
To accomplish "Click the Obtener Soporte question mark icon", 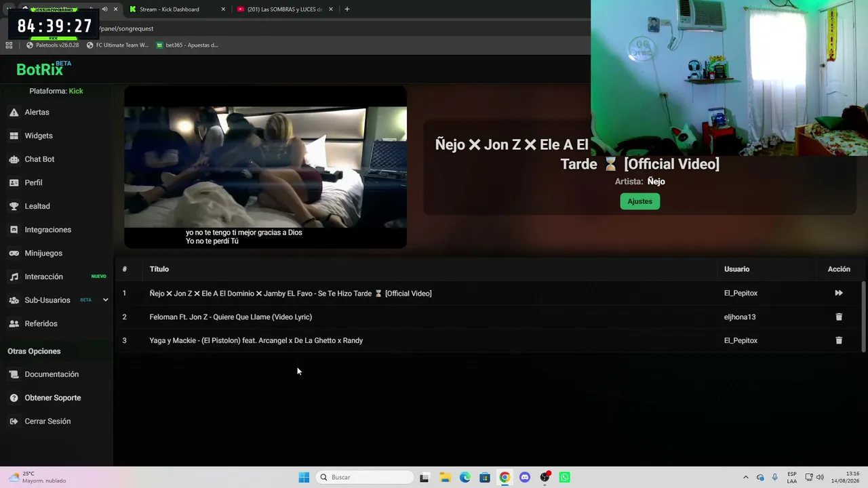I will 14,398.
